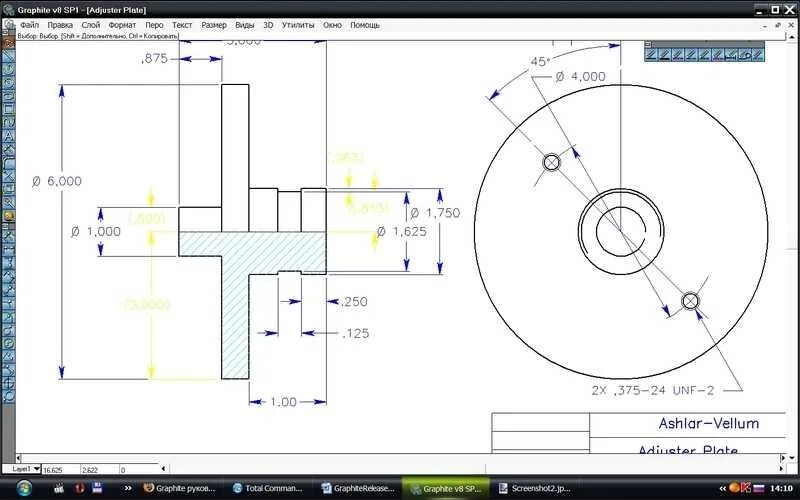The image size is (800, 500).
Task: Switch to Graphite руков... taskbar window
Action: tap(179, 488)
